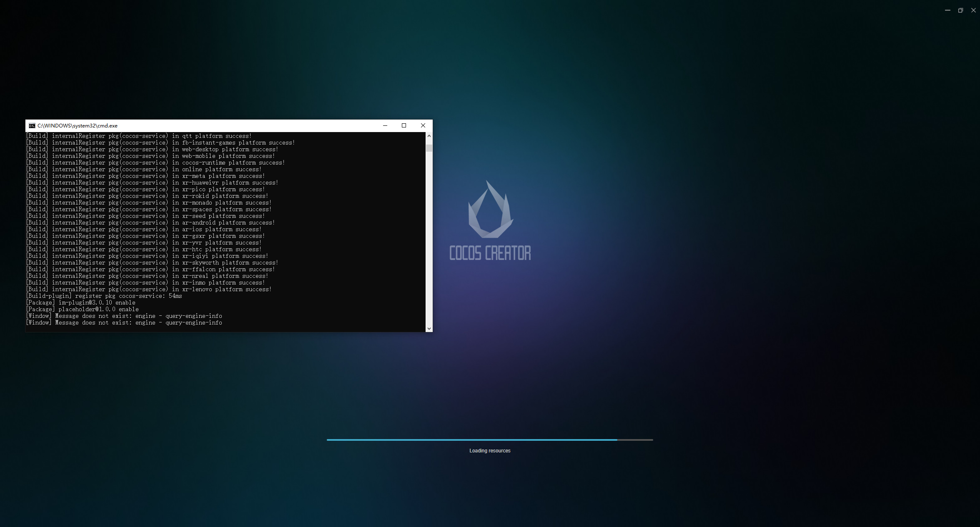Click the console scrollbar up arrow

point(429,136)
